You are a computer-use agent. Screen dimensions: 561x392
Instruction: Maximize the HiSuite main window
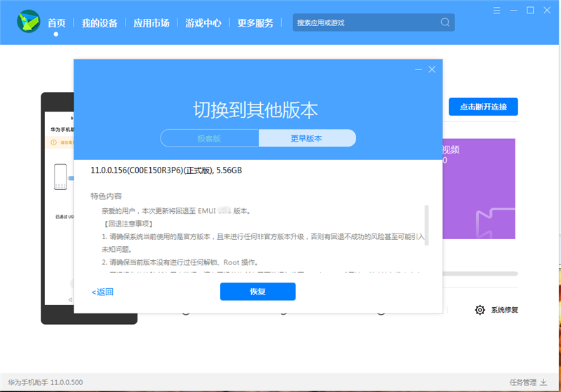click(530, 10)
